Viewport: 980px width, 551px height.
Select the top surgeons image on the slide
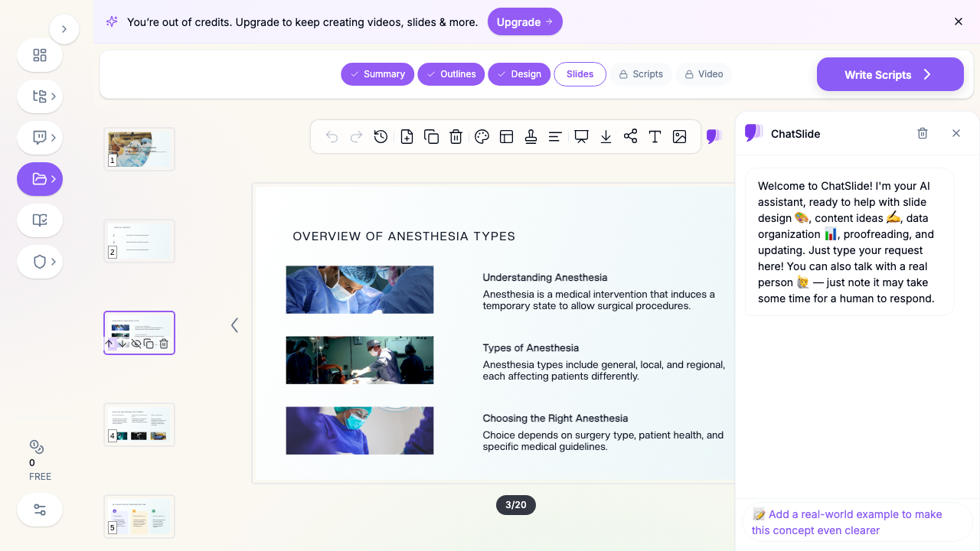[x=360, y=289]
